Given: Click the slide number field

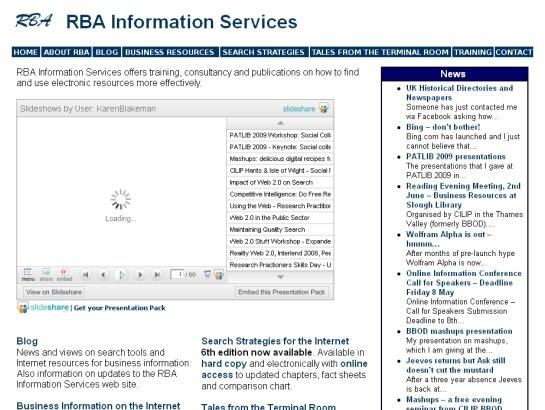Looking at the screenshot, I should coord(177,274).
